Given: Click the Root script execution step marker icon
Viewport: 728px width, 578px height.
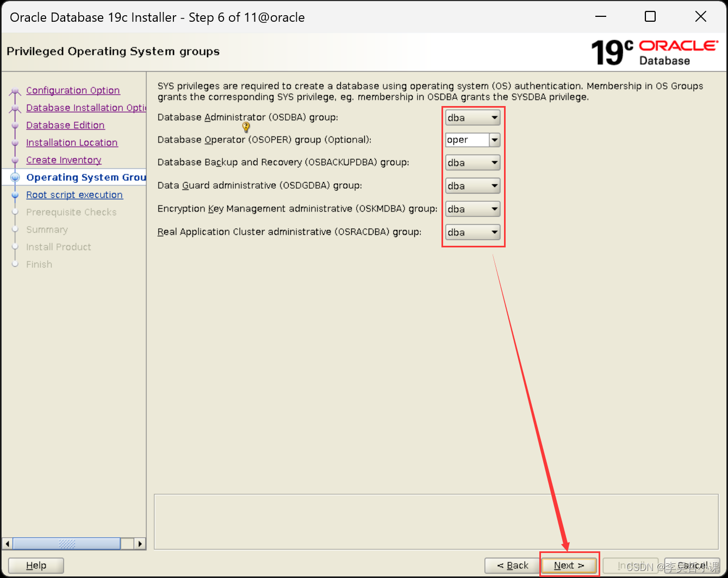Looking at the screenshot, I should click(15, 195).
